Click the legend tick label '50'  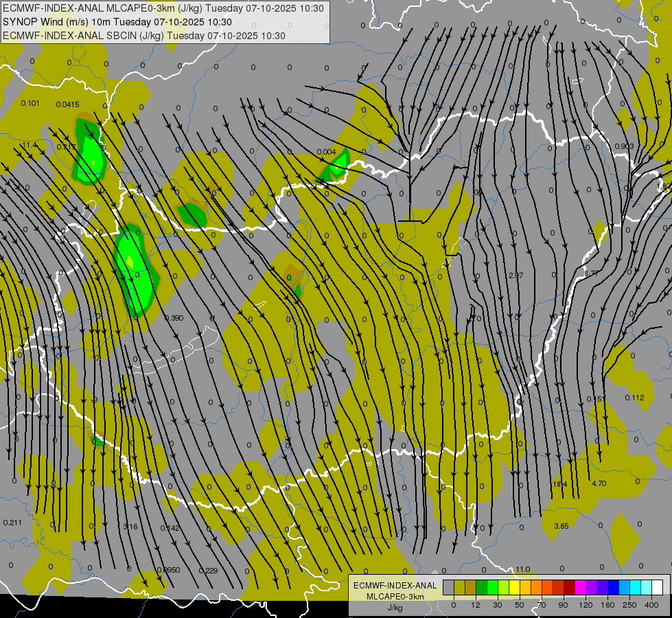click(520, 605)
